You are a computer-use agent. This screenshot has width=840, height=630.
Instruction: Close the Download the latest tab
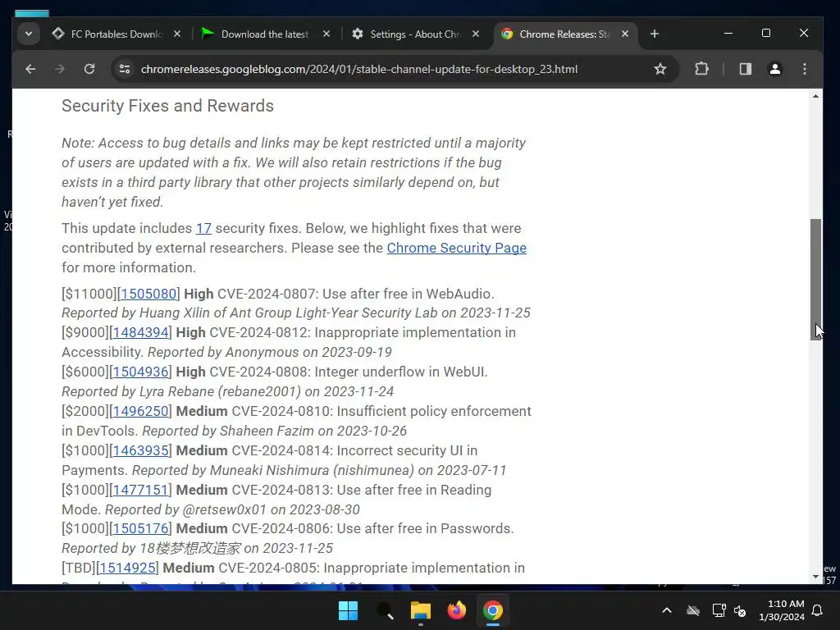click(x=326, y=34)
